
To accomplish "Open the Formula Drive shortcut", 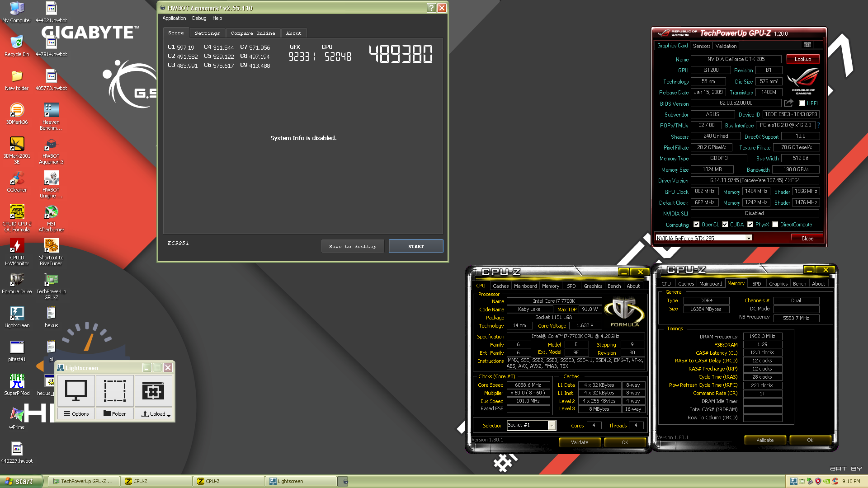I will pos(17,283).
